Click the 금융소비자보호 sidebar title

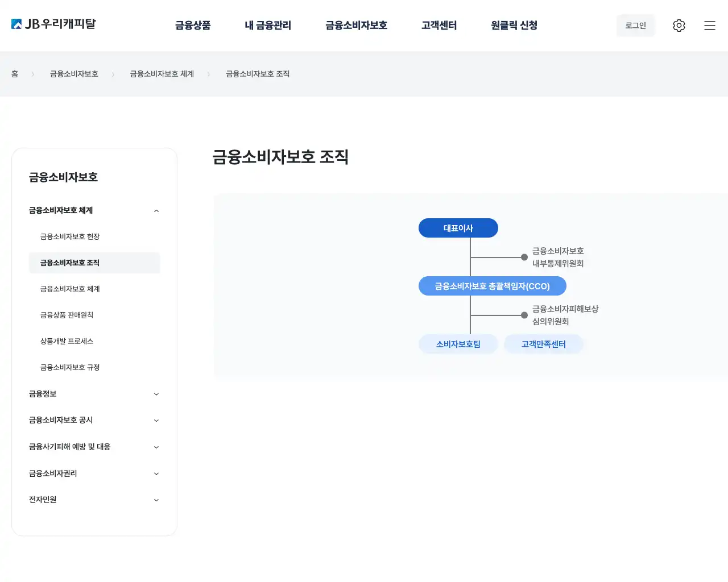click(63, 177)
